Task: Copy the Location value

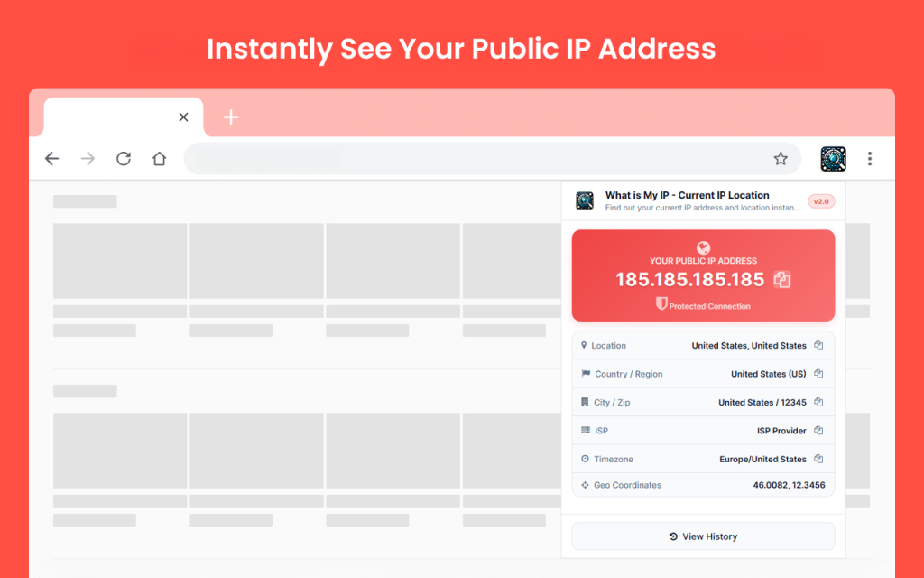Action: (818, 345)
